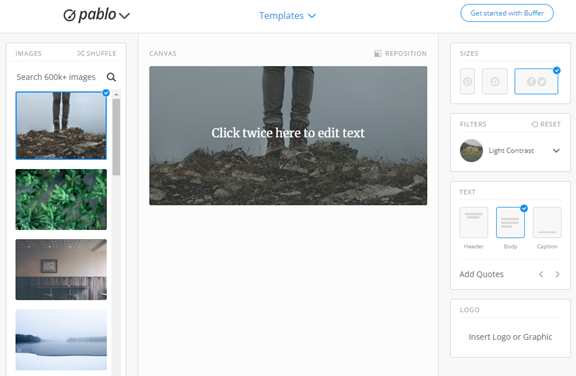
Task: Show the next quote
Action: point(557,274)
